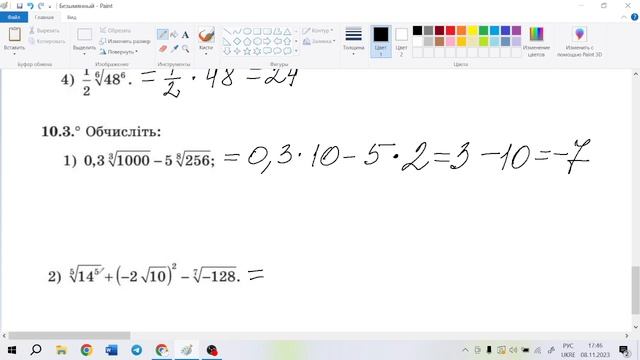
Task: Open the Resize image dialog
Action: click(x=124, y=41)
